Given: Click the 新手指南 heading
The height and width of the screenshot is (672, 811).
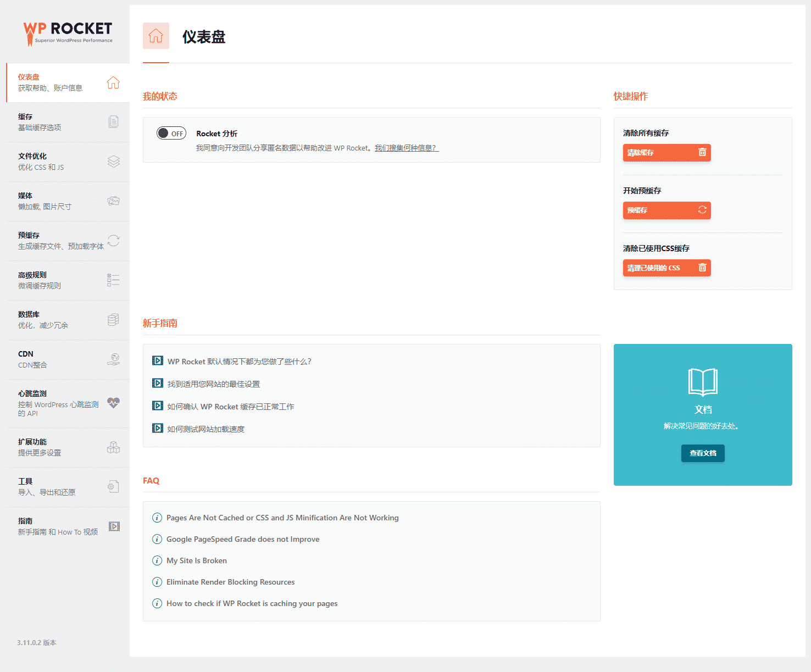Looking at the screenshot, I should coord(160,323).
